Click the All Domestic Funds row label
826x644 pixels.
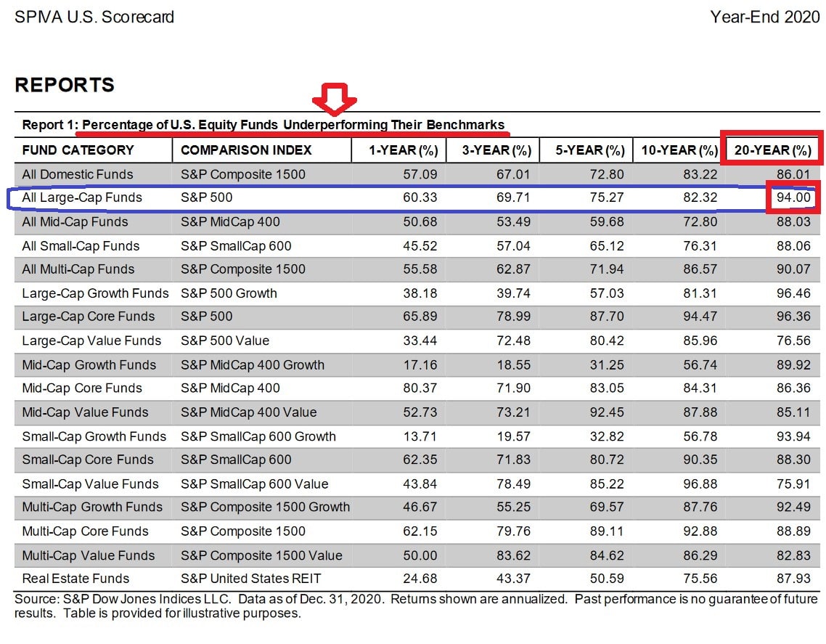point(78,174)
